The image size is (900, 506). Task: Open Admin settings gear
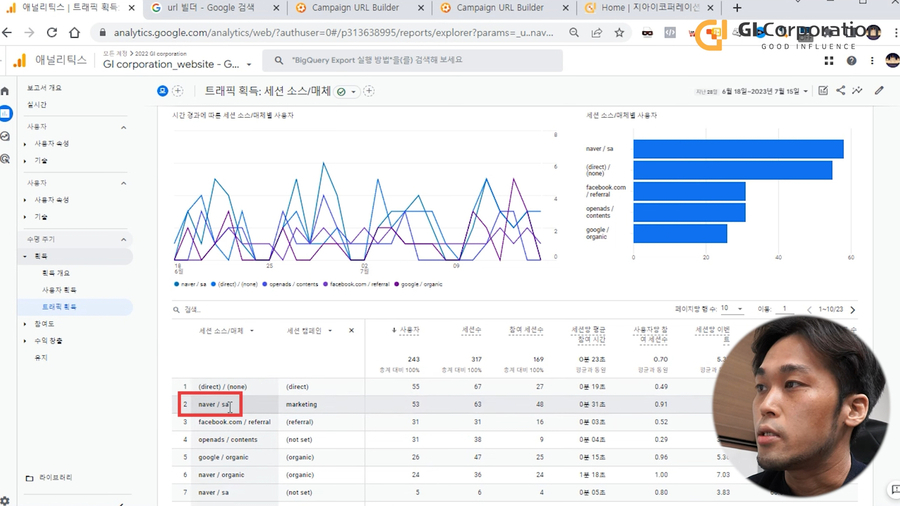pos(5,501)
